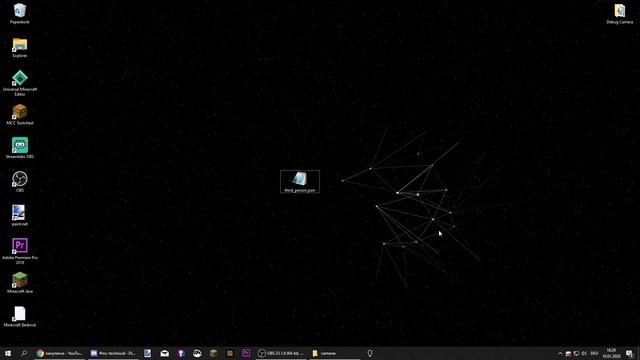Select the Papierkorb recycle bin icon
Screen dimensions: 640x360
(x=20, y=13)
